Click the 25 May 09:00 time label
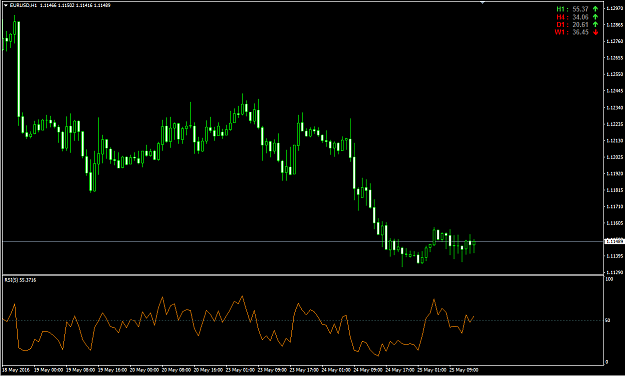Screen dimensions: 625x376 (463, 370)
